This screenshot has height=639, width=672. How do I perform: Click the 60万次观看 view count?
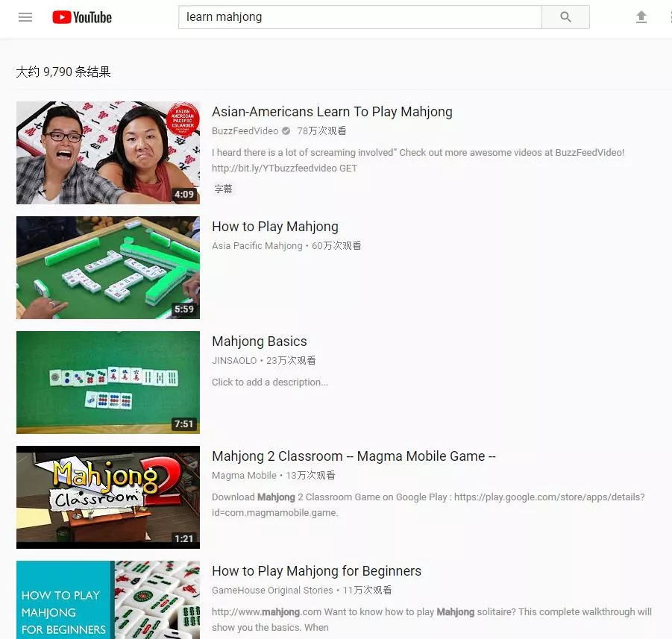click(336, 246)
